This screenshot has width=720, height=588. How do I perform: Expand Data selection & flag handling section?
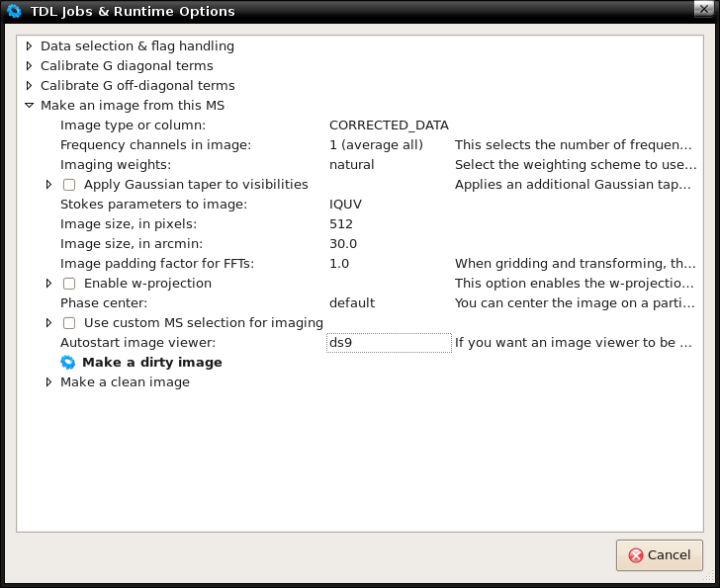[x=29, y=45]
